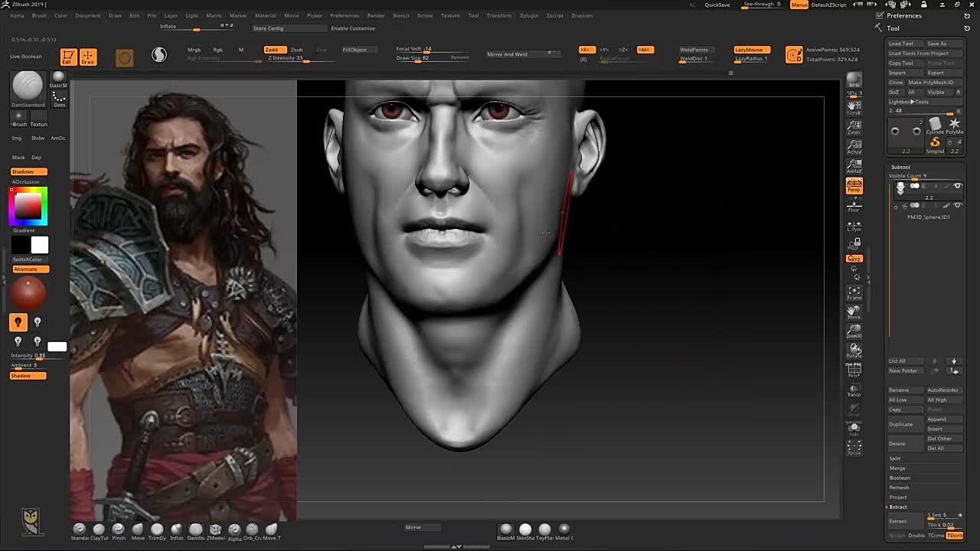
Task: Open Xpose exploded view
Action: pos(854,448)
